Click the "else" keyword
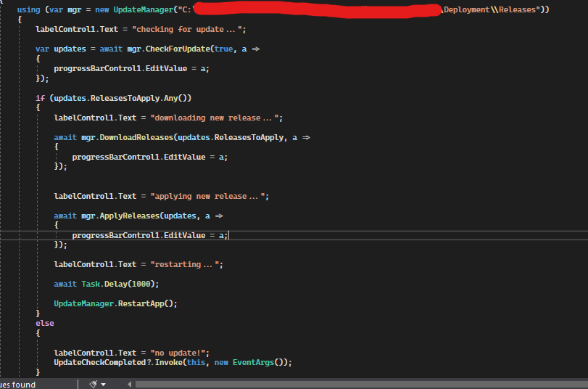588x389 pixels. tap(45, 323)
